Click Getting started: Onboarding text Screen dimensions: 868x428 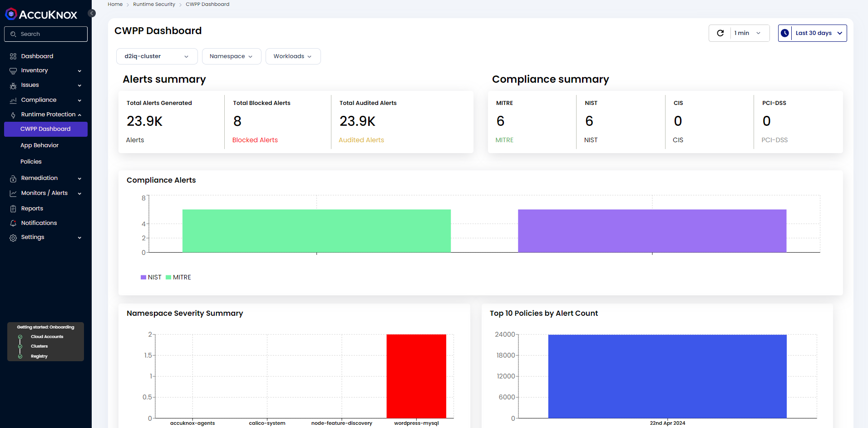tap(45, 327)
